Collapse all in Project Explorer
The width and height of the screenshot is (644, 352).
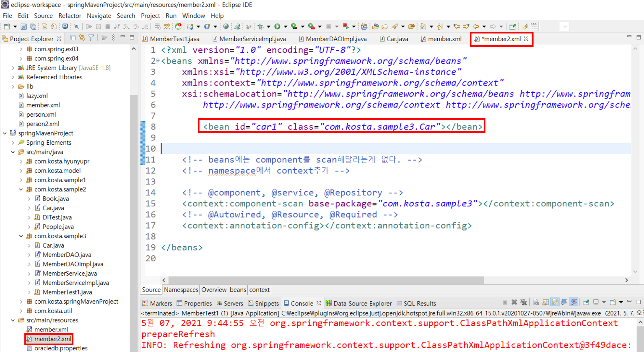(73, 38)
